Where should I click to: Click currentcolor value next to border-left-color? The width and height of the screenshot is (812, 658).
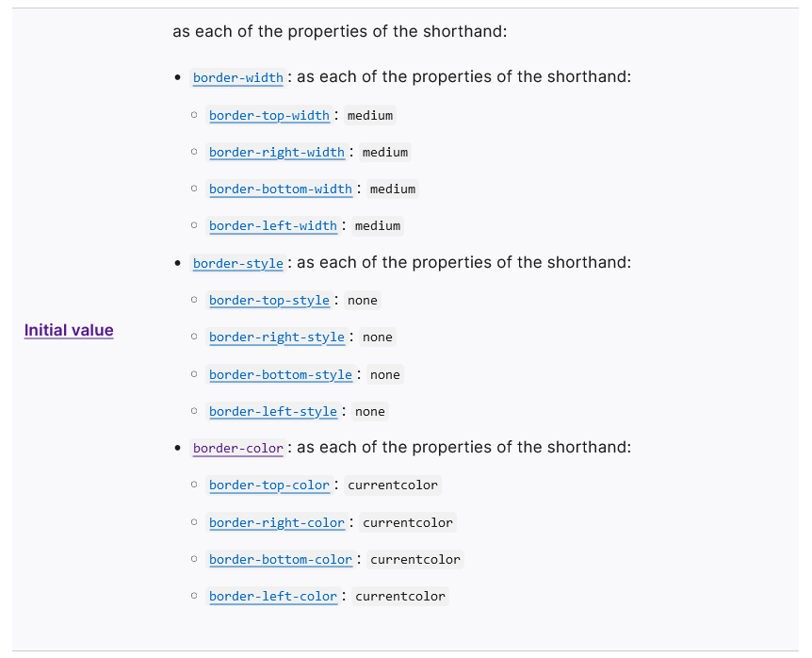[400, 597]
